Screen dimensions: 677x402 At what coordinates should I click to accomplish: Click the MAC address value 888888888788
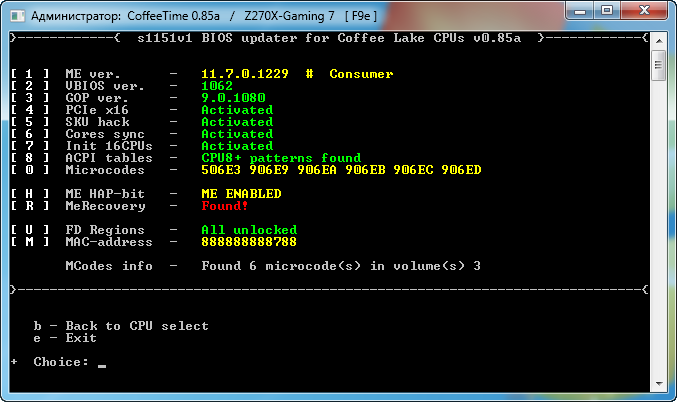[249, 242]
